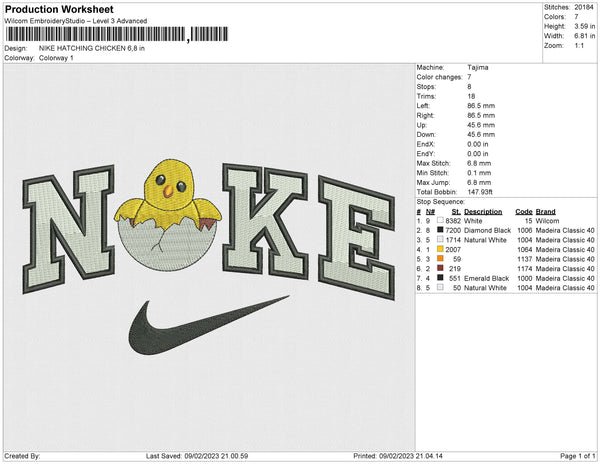The width and height of the screenshot is (600, 464).
Task: Click stitch count 8382 in the White row
Action: [x=453, y=221]
